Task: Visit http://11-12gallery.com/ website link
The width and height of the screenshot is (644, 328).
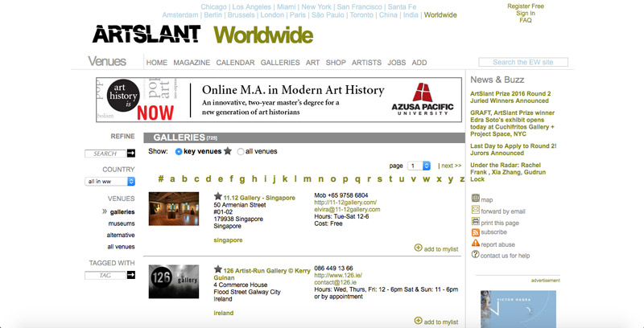Action: point(345,202)
